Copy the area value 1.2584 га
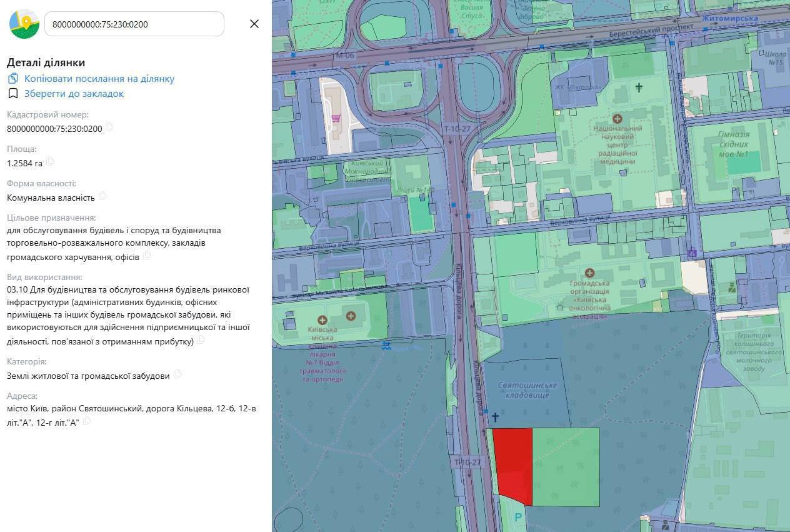 tap(50, 162)
